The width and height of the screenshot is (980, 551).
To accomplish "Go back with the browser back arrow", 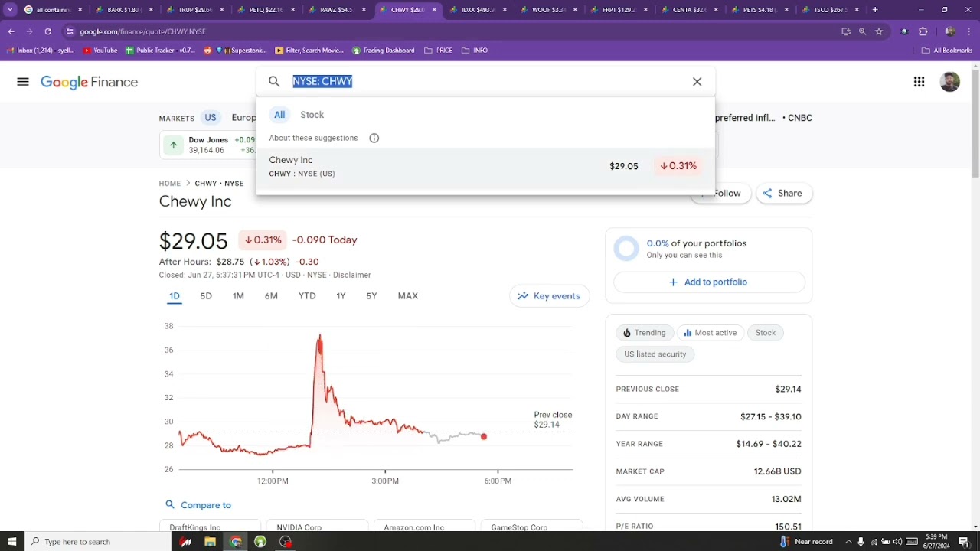I will tap(11, 31).
